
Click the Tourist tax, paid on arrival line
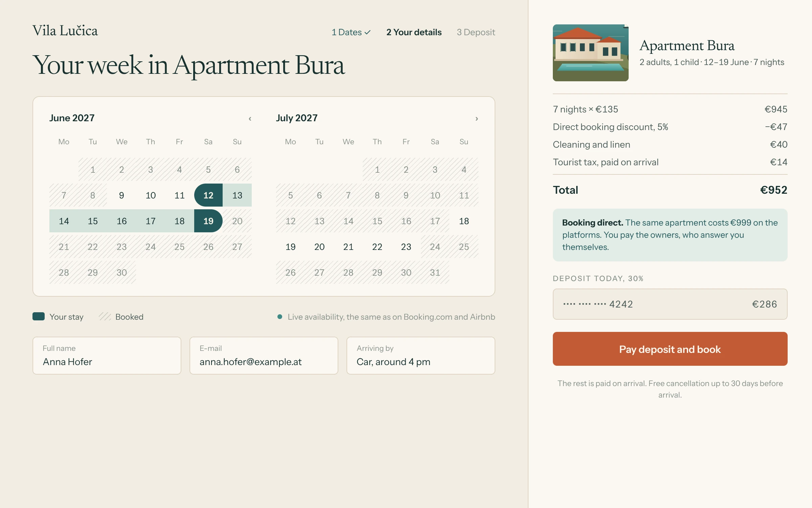(670, 162)
